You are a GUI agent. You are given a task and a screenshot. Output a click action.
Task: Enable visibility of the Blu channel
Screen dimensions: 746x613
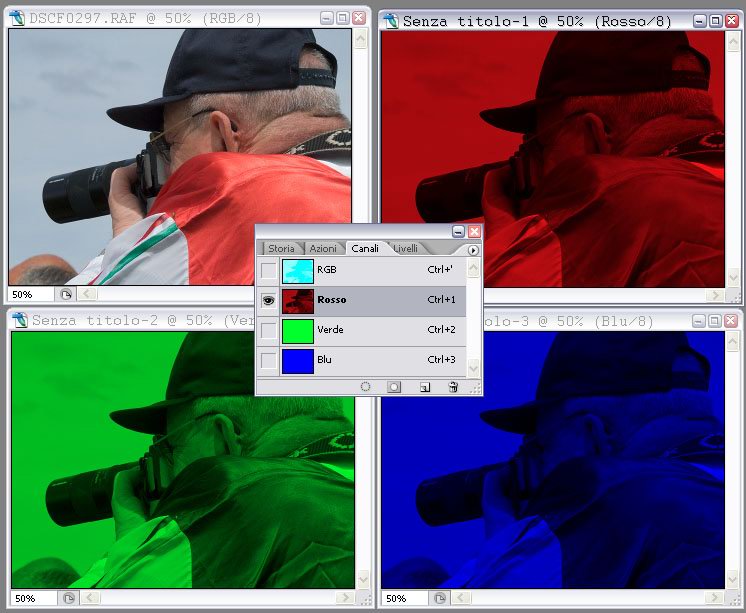point(268,360)
